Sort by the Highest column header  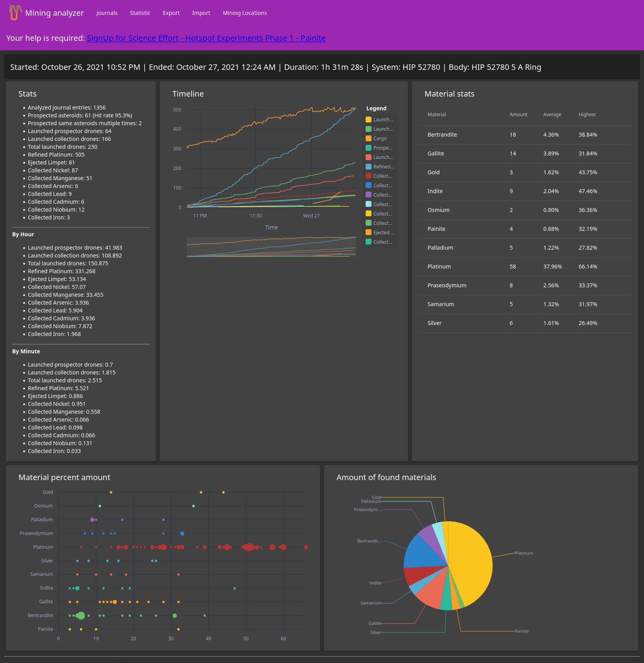[587, 115]
